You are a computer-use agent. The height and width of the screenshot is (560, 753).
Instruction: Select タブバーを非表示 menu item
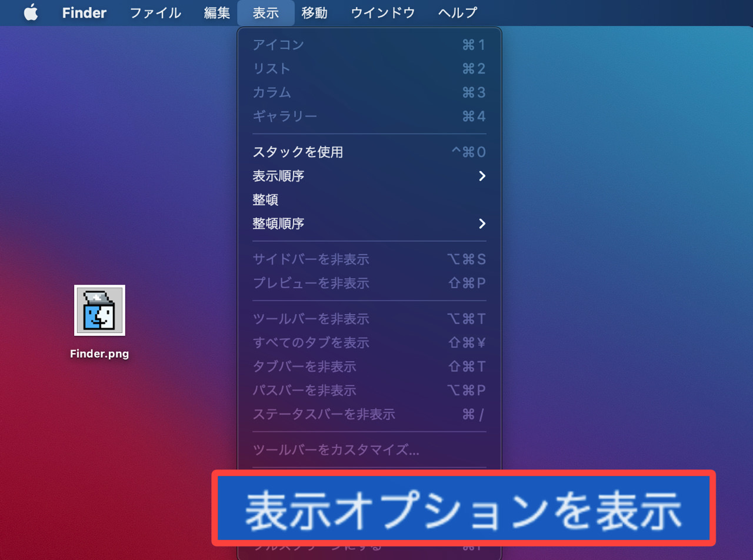(369, 367)
